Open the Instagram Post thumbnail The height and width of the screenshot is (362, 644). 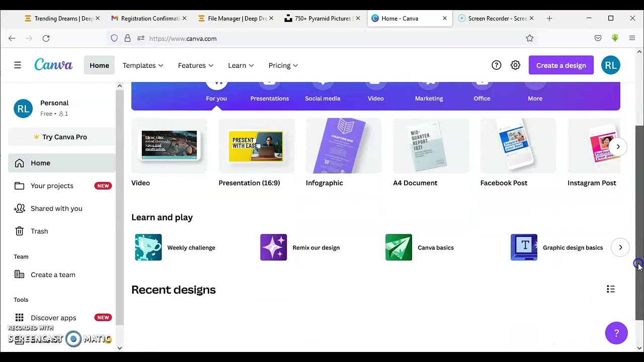point(594,146)
